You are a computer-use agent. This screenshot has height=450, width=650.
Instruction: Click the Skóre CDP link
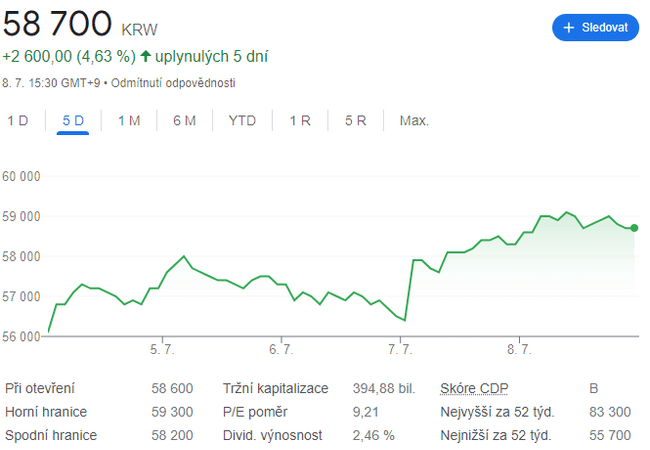tap(472, 388)
